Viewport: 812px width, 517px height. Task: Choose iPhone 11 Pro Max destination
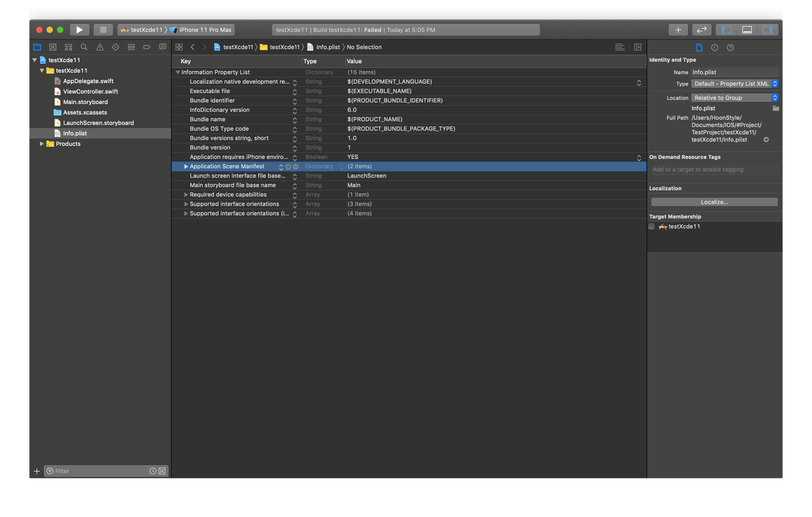[201, 30]
